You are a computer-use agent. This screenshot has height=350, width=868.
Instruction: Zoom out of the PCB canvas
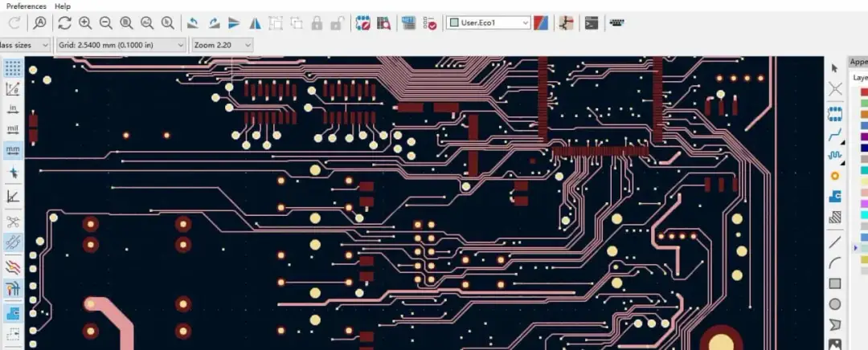tap(106, 22)
